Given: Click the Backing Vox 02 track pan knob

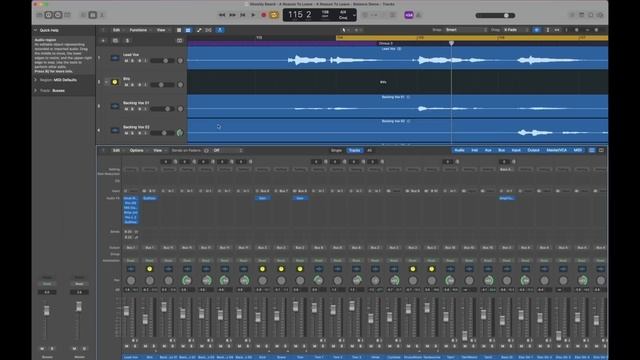Looking at the screenshot, I should click(180, 133).
